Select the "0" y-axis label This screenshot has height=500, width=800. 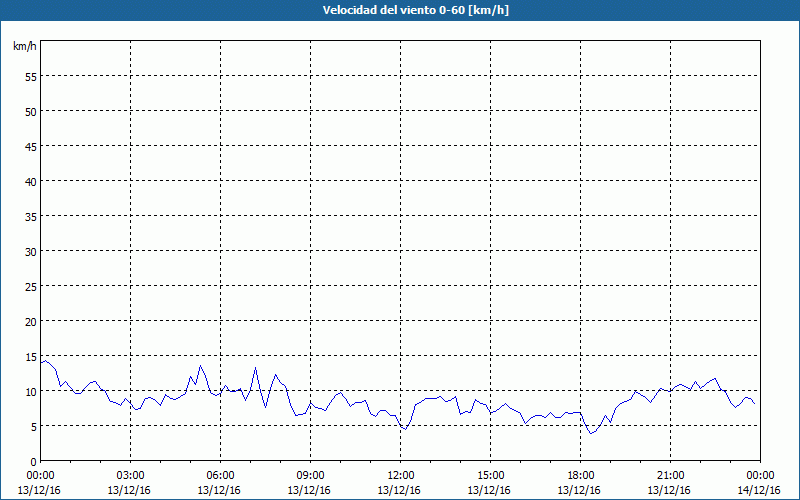pyautogui.click(x=34, y=462)
